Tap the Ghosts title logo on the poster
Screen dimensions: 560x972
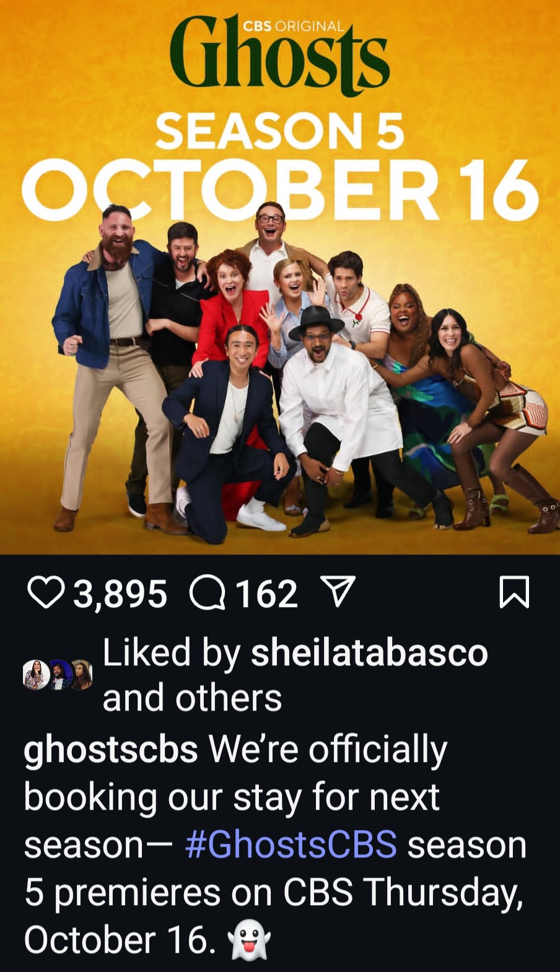point(279,56)
